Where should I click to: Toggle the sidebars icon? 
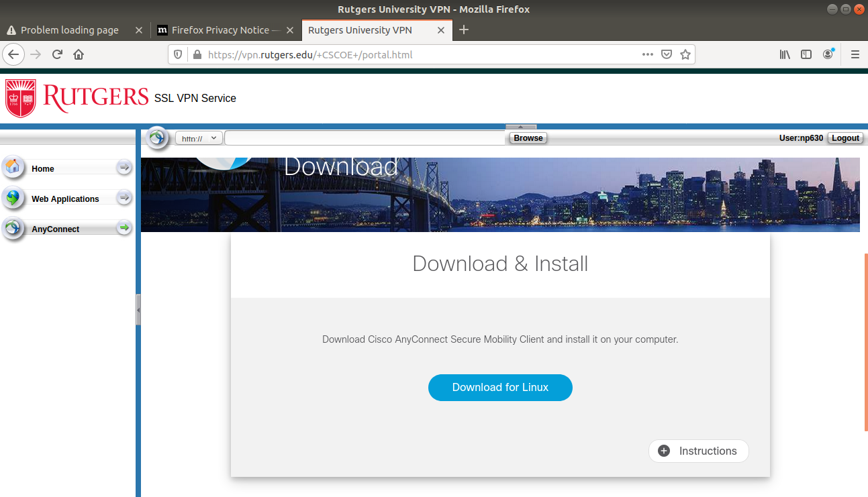pyautogui.click(x=806, y=54)
